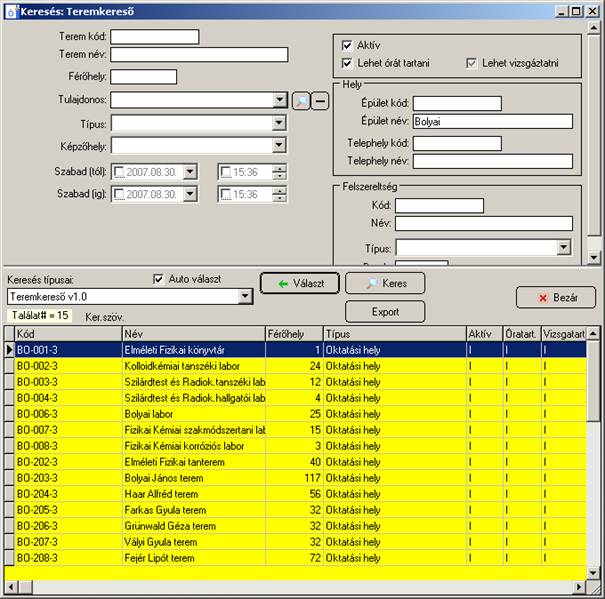The height and width of the screenshot is (599, 605).
Task: Click the upper panel scrollbar up arrow
Action: (x=594, y=27)
